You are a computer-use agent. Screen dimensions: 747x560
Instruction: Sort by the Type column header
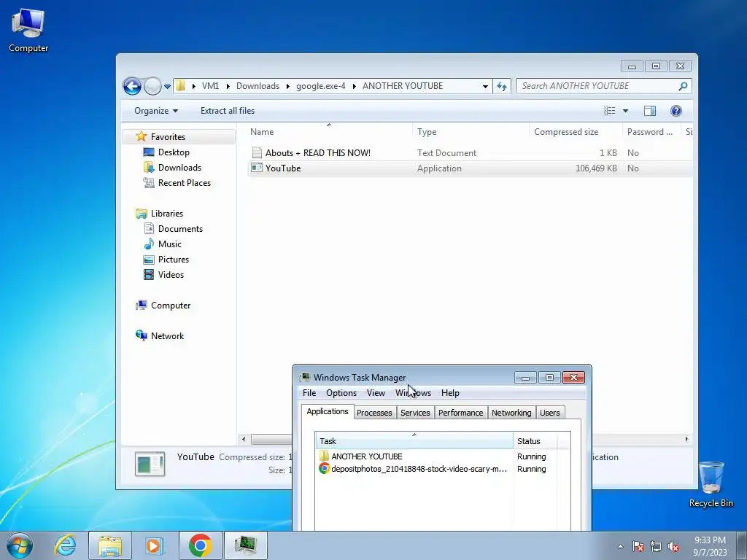(x=471, y=132)
